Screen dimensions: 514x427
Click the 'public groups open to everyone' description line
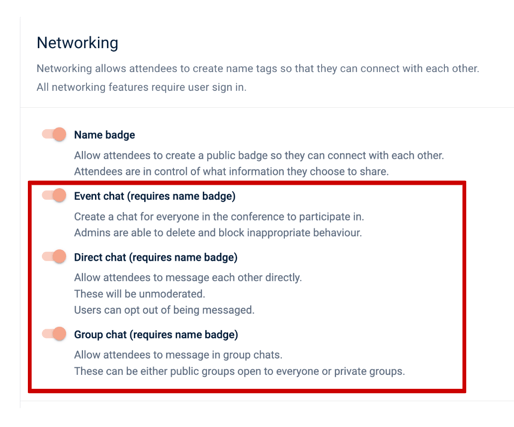click(239, 371)
